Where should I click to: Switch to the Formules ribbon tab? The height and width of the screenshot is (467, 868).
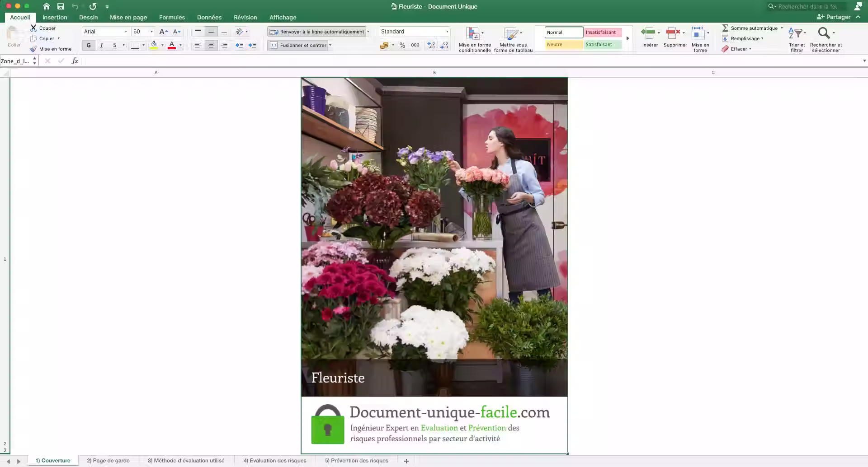tap(171, 17)
